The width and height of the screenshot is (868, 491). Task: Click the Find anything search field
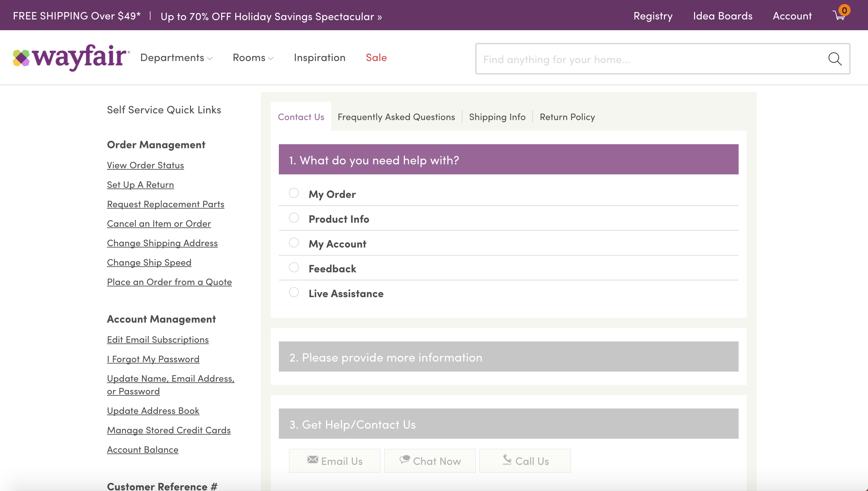(x=650, y=59)
